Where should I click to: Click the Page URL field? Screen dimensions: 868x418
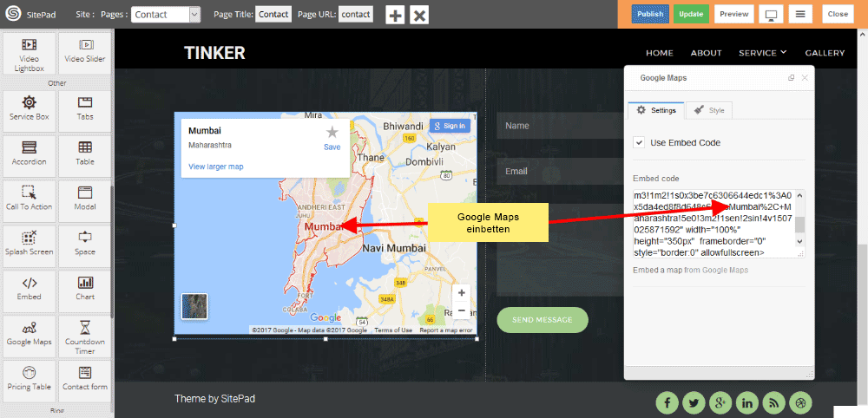coord(355,15)
